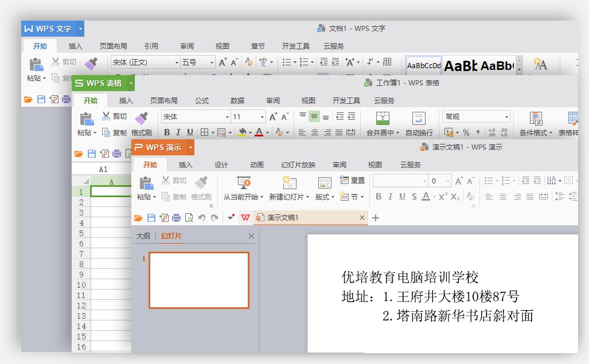Open the 常规 number format dropdown
The image size is (589, 364).
[506, 117]
